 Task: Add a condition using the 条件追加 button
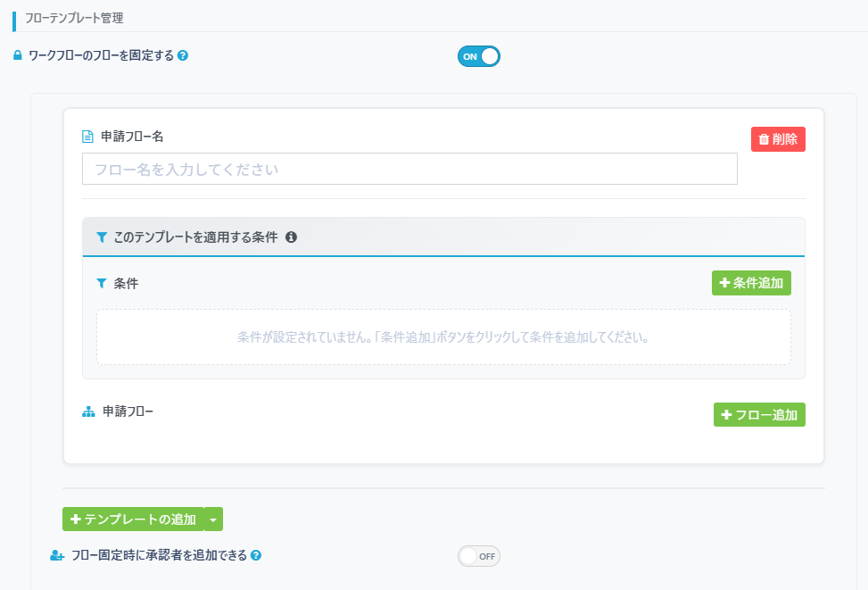[751, 283]
